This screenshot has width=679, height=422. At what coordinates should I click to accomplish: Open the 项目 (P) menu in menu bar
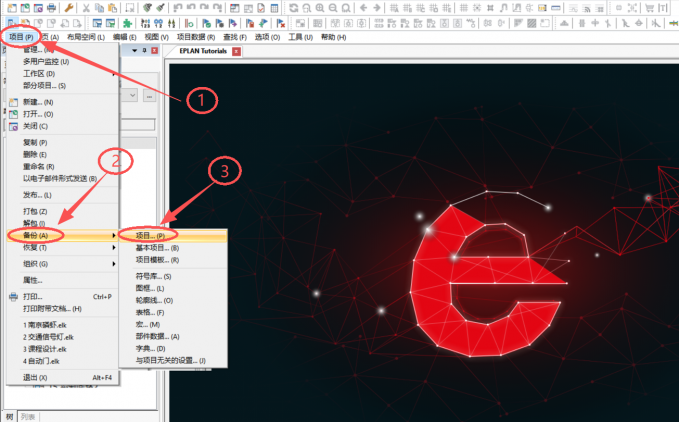(x=21, y=37)
